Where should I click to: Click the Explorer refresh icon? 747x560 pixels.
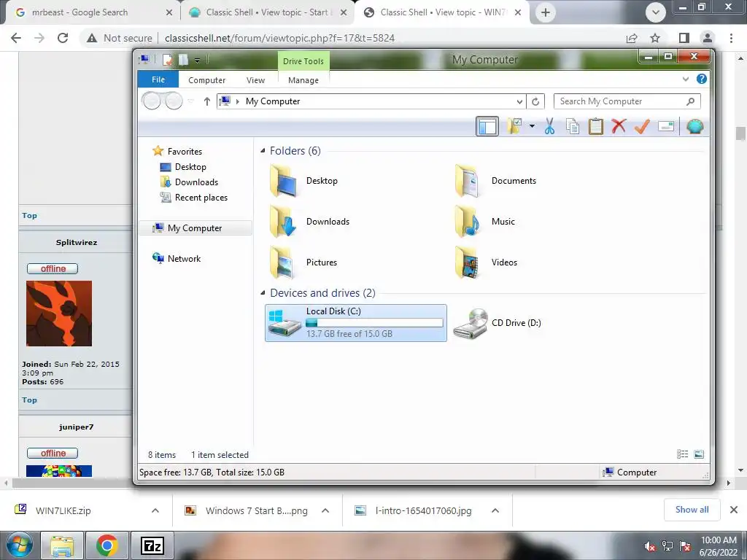[x=535, y=101]
